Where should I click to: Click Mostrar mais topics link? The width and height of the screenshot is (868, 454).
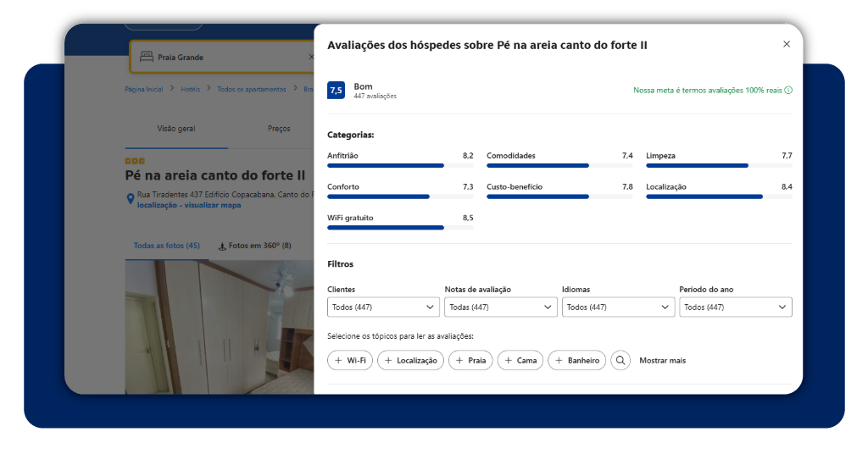(662, 361)
